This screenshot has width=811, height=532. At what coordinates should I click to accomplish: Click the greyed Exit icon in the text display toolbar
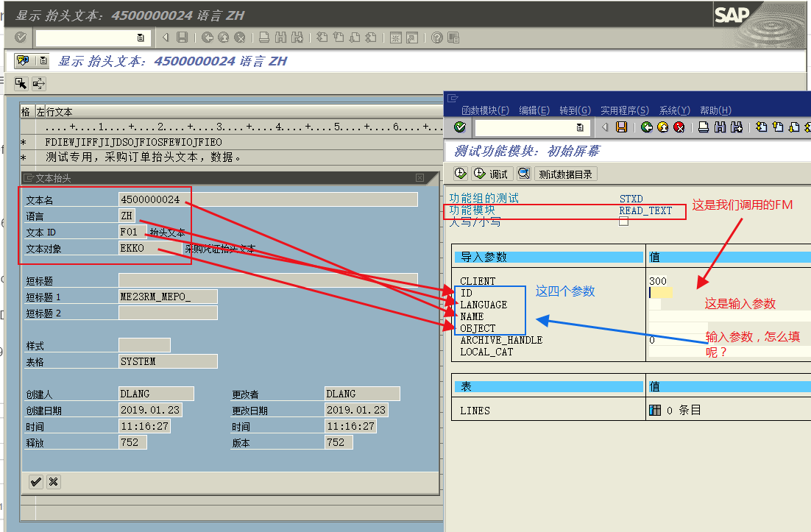(x=224, y=38)
